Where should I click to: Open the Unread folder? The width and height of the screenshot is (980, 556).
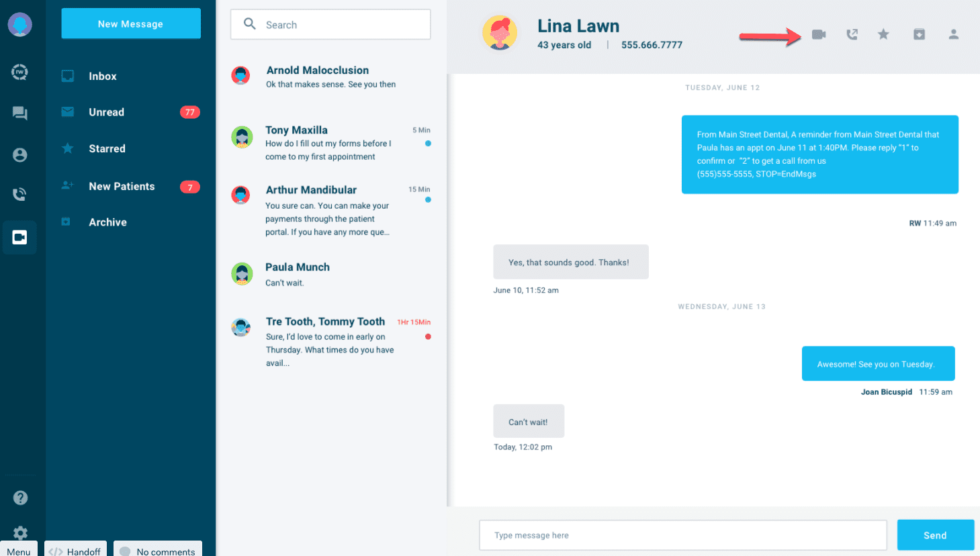[131, 112]
